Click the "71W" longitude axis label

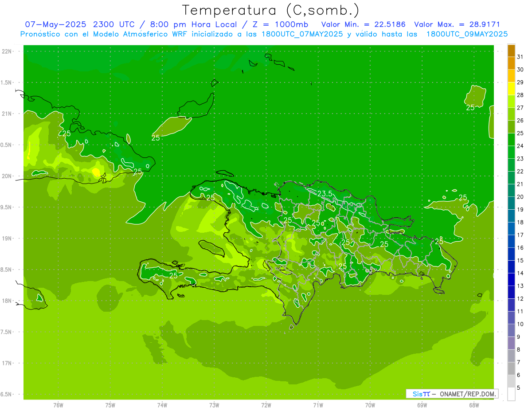318,405
